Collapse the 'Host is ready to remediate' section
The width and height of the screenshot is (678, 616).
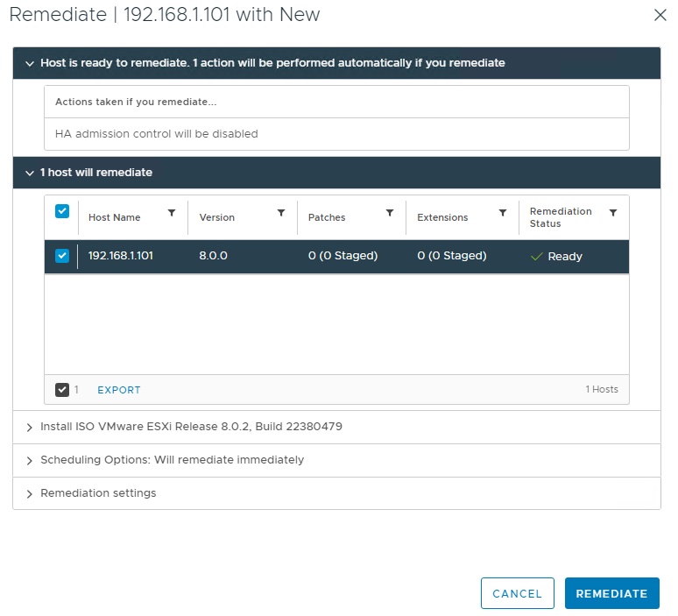click(30, 63)
